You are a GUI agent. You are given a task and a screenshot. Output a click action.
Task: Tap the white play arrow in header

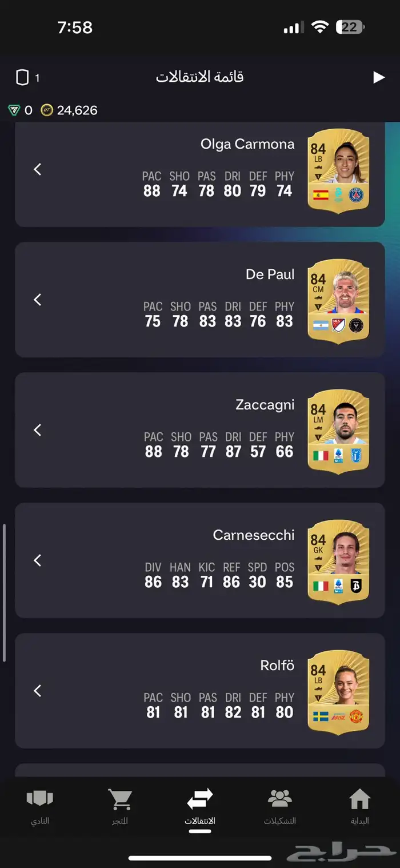(x=379, y=77)
